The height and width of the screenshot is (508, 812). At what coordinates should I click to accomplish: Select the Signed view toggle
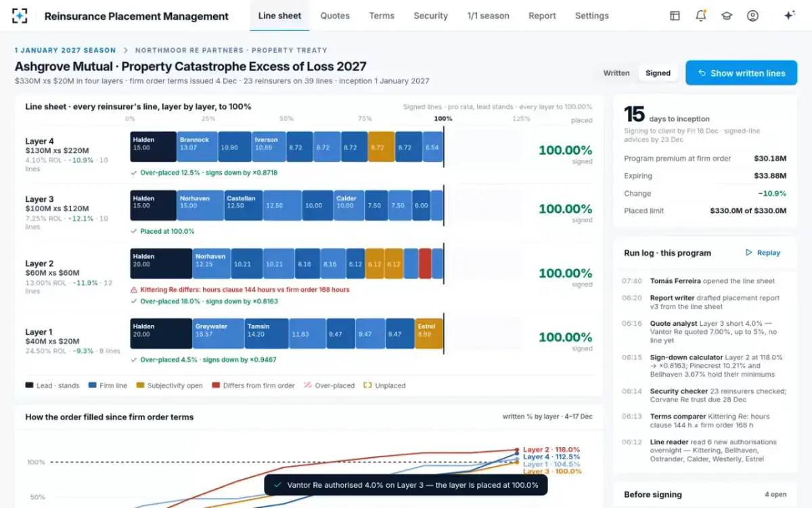[658, 73]
